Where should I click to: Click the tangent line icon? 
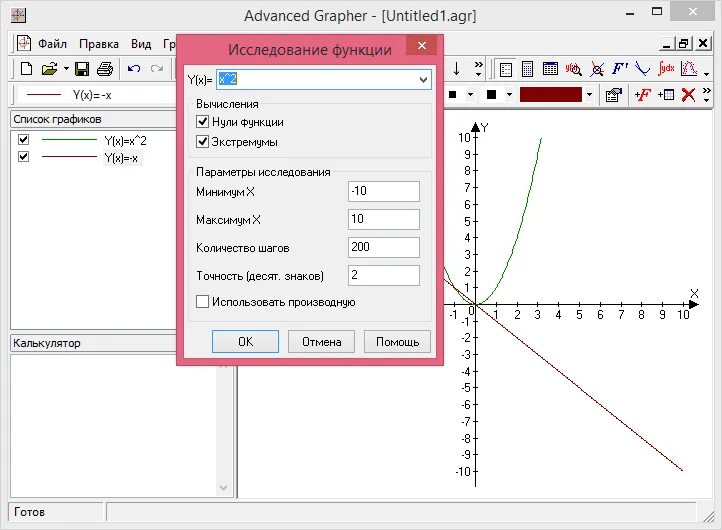click(642, 69)
